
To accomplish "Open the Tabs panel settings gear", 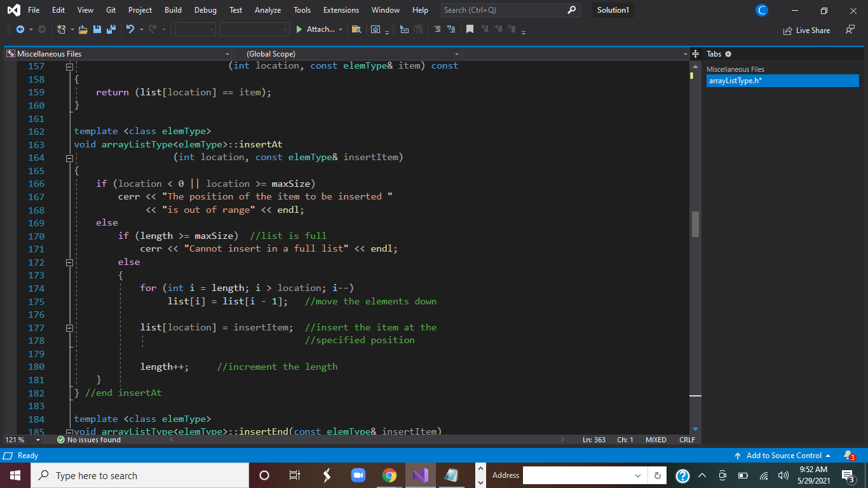I will pyautogui.click(x=728, y=54).
